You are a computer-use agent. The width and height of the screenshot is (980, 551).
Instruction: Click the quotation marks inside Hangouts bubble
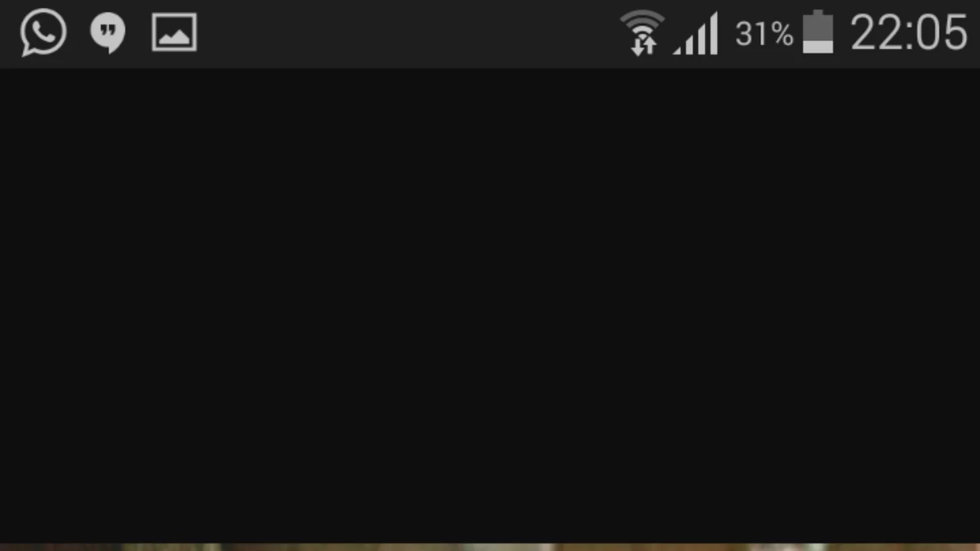(108, 30)
